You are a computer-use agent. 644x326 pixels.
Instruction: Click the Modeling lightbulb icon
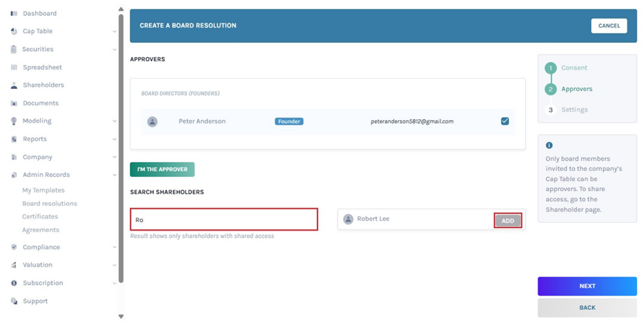coord(14,121)
